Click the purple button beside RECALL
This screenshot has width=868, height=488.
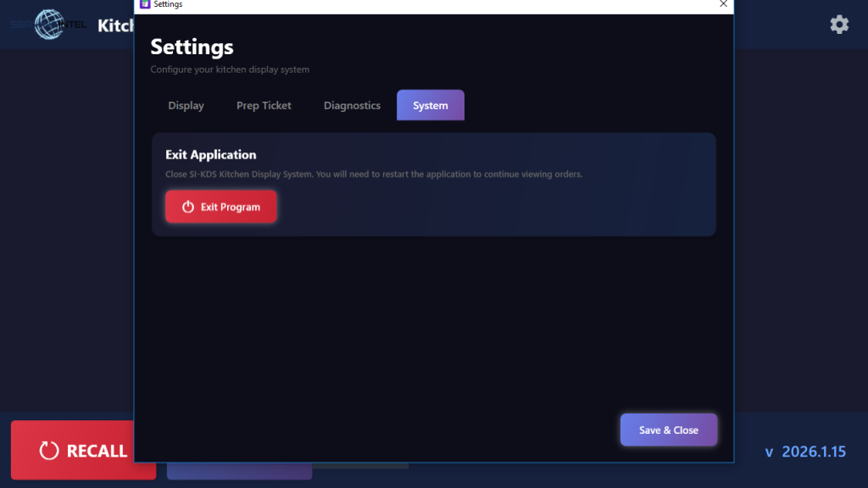[x=239, y=471]
